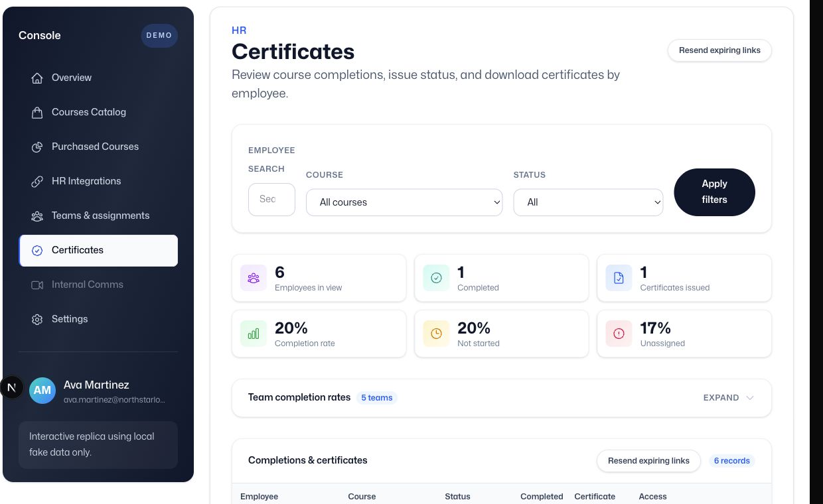Click Resend expiring links beside 6 records

pyautogui.click(x=648, y=461)
